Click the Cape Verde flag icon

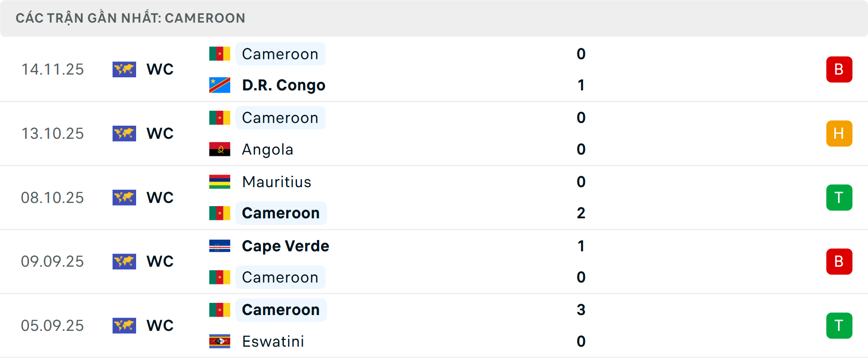tap(219, 246)
